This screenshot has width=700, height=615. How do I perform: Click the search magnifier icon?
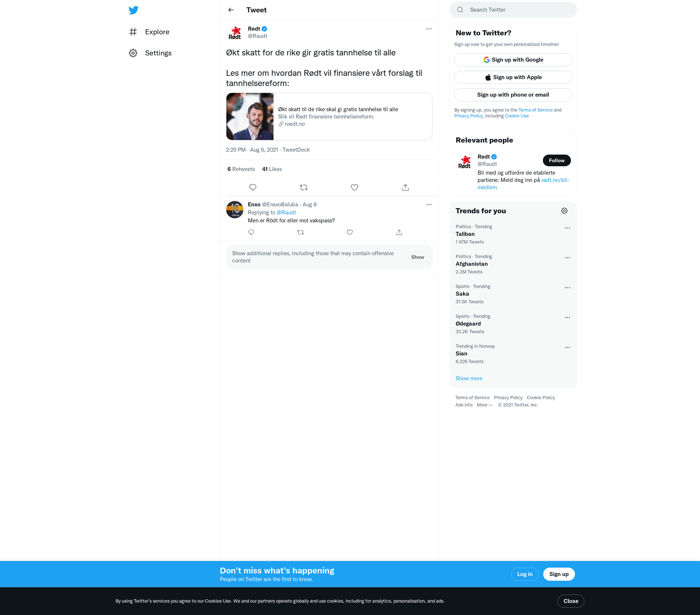coord(460,10)
